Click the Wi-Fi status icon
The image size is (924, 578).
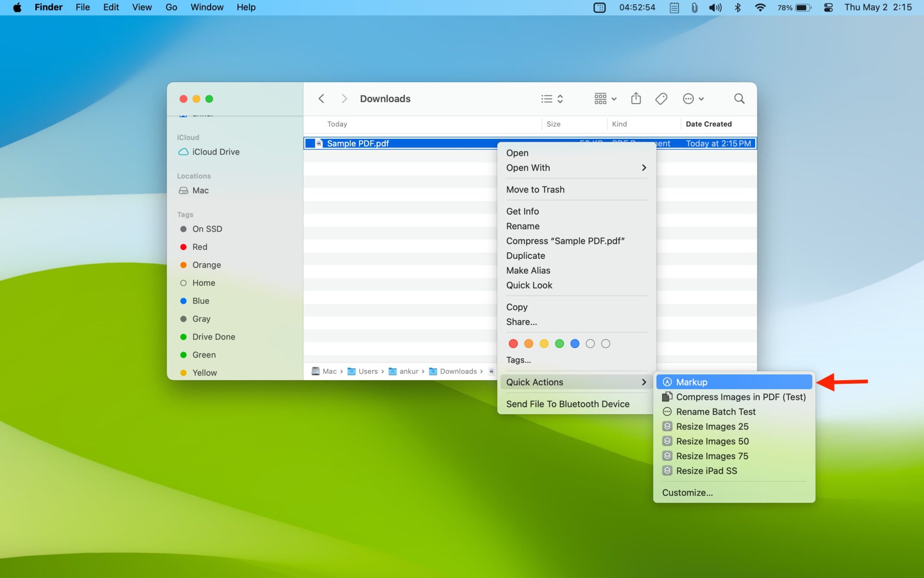tap(760, 7)
